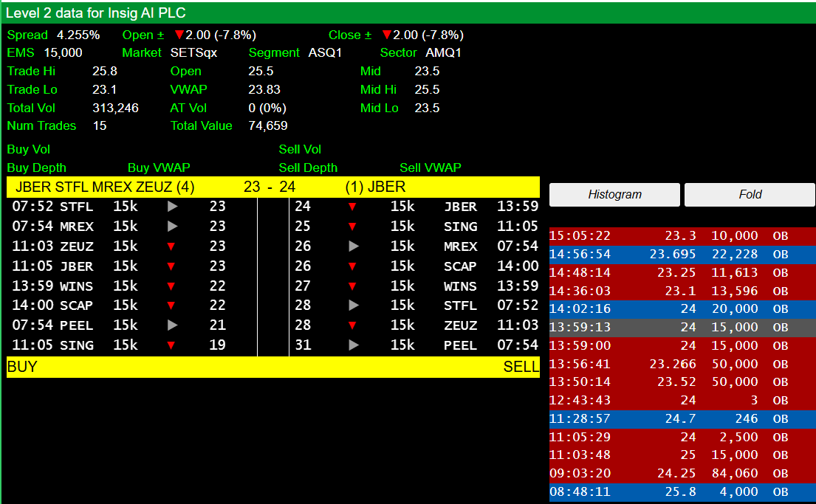The image size is (816, 504).
Task: Select the grey 13:59:13 trade row
Action: coord(682,327)
